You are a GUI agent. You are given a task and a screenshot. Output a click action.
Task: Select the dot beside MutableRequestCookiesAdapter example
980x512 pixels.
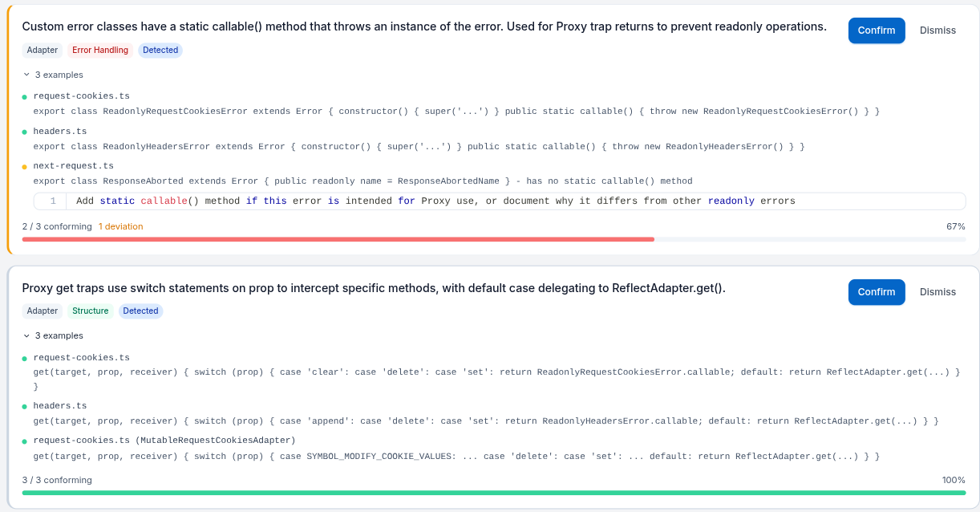coord(25,440)
